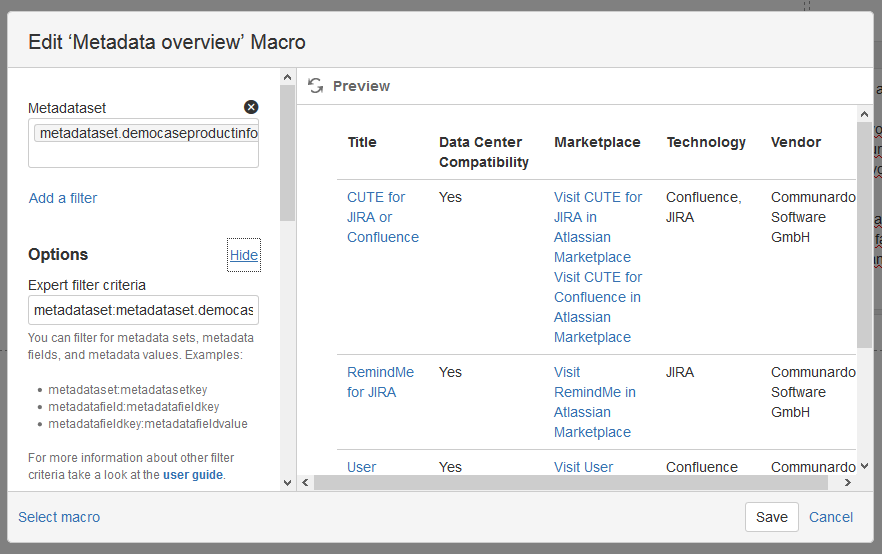This screenshot has width=882, height=554.
Task: Click the Marketplace column header
Action: [x=597, y=142]
